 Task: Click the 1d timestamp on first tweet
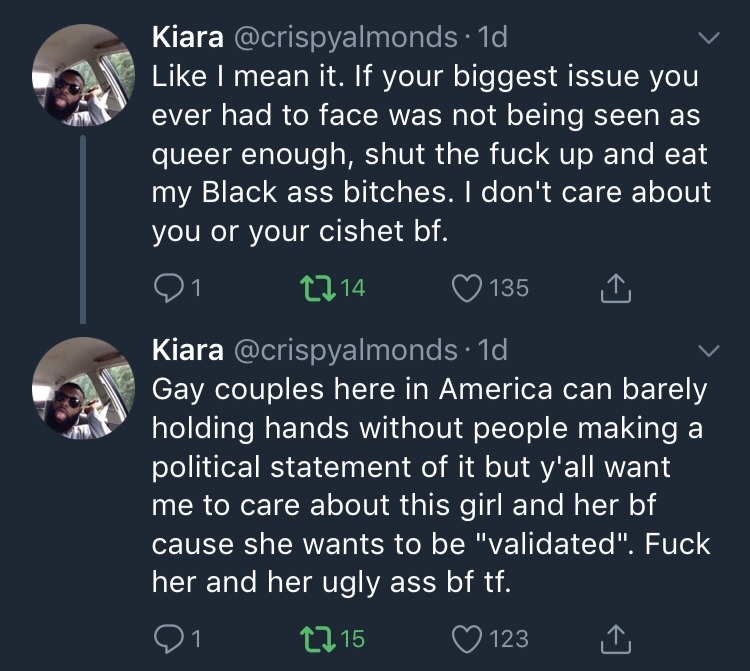click(493, 38)
